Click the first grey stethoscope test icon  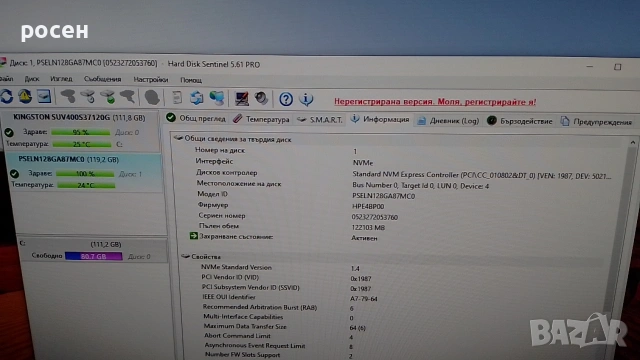[68, 97]
